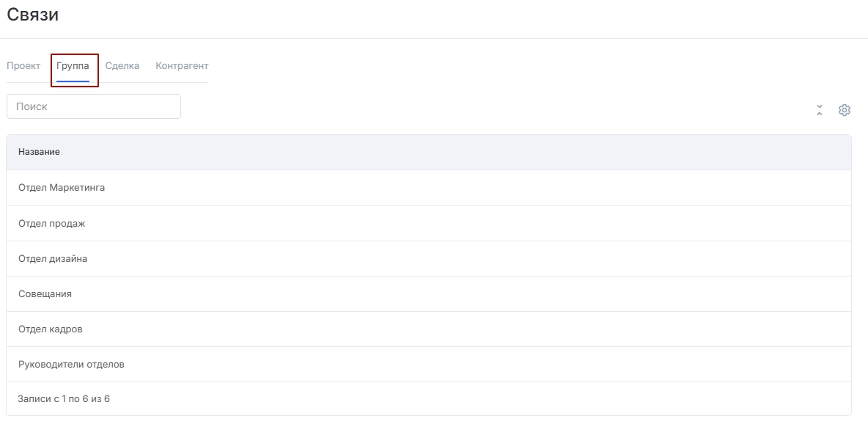Select the Отдел кадров row
The height and width of the screenshot is (438, 868).
tap(51, 329)
